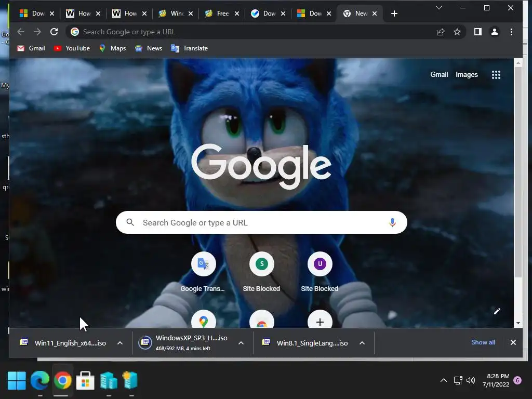532x399 pixels.
Task: Open the Google Translate shortcut tile
Action: (203, 264)
